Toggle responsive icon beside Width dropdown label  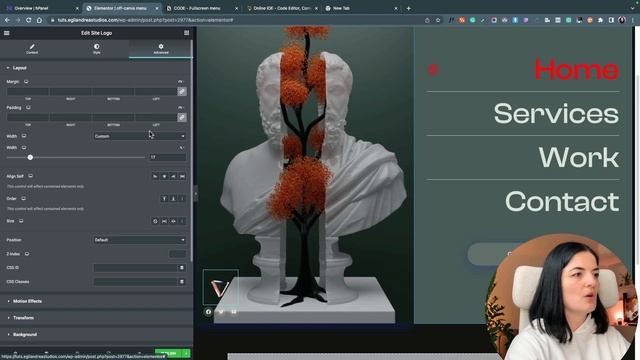[x=24, y=136]
